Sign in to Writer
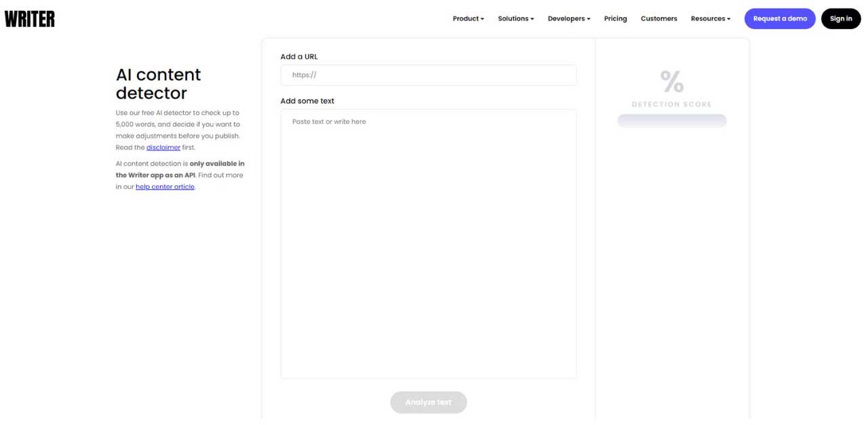Viewport: 868px width, 425px height. point(841,18)
